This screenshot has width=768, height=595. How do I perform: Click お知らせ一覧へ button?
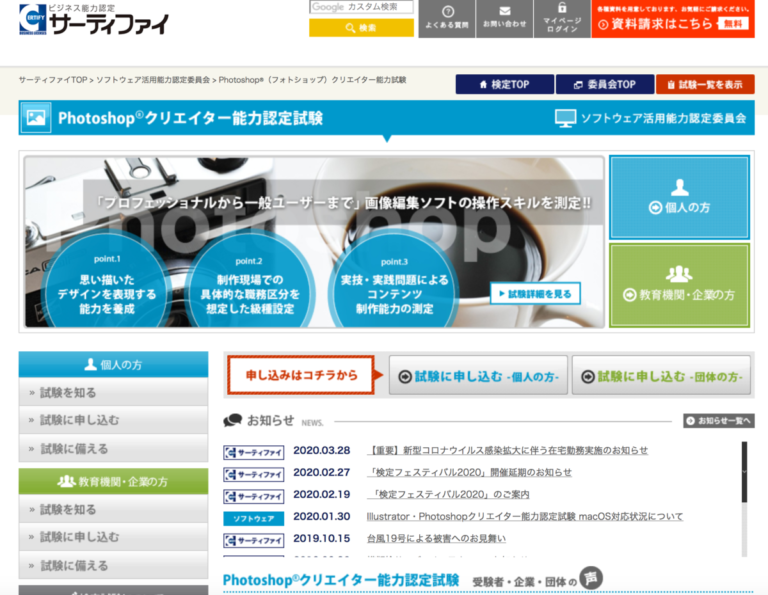(x=719, y=421)
